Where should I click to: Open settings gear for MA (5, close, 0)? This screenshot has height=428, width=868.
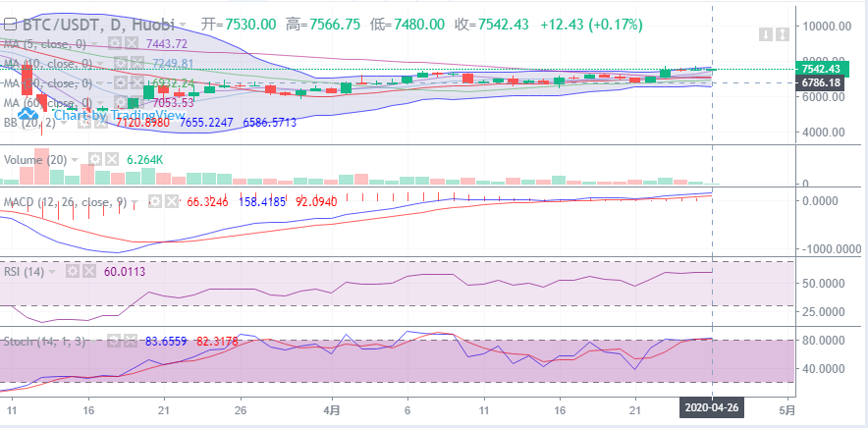coord(115,44)
